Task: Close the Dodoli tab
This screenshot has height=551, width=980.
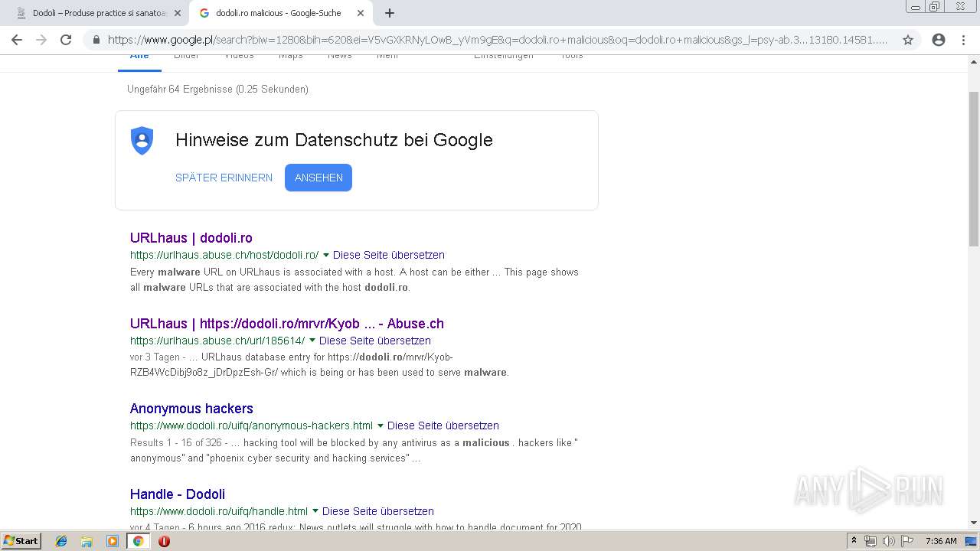Action: click(178, 13)
